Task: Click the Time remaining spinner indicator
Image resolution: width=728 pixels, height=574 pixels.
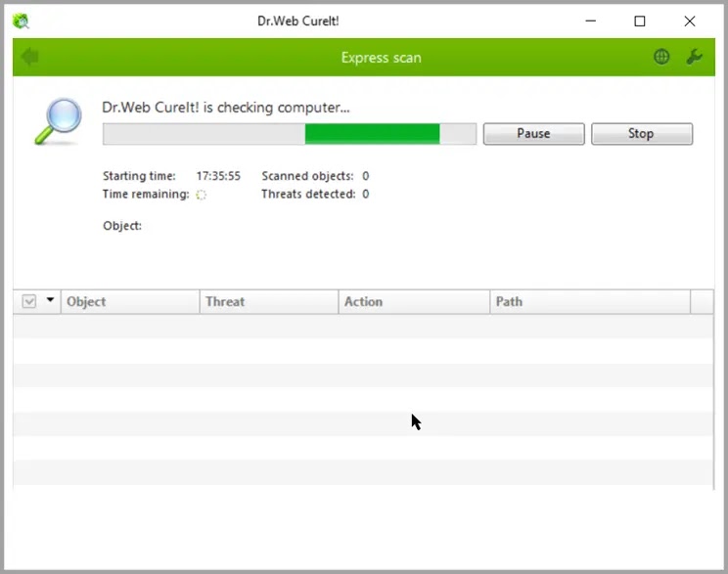Action: [x=201, y=195]
